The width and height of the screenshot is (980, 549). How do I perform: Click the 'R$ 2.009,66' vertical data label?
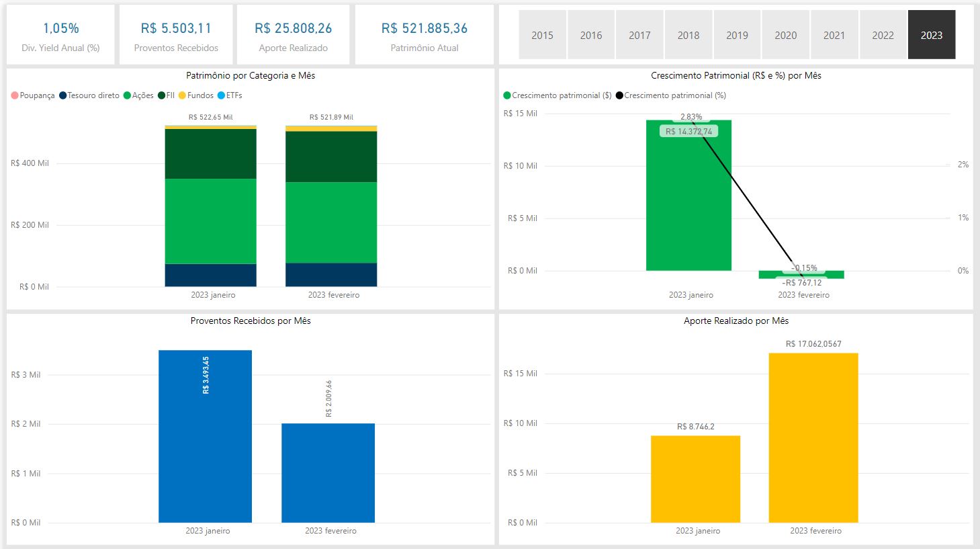tap(328, 399)
